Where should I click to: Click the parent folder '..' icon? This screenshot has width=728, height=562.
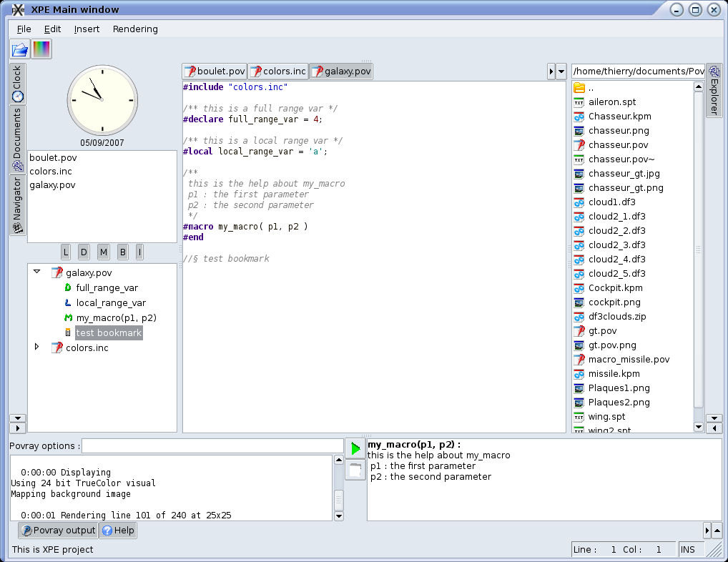(x=579, y=88)
